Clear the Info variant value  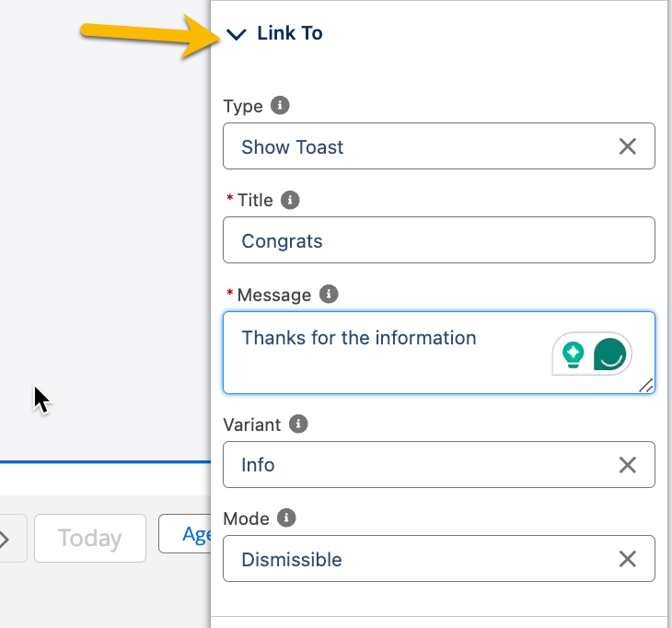tap(628, 465)
